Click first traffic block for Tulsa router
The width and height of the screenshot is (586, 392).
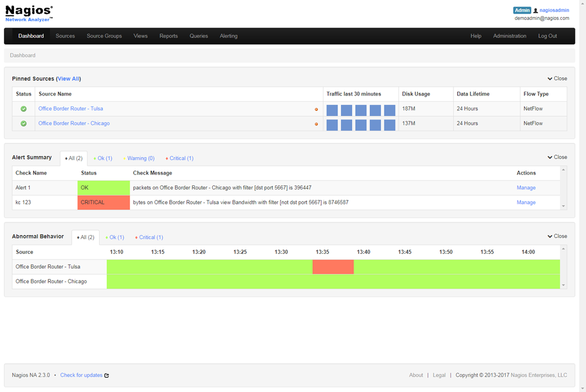point(332,110)
